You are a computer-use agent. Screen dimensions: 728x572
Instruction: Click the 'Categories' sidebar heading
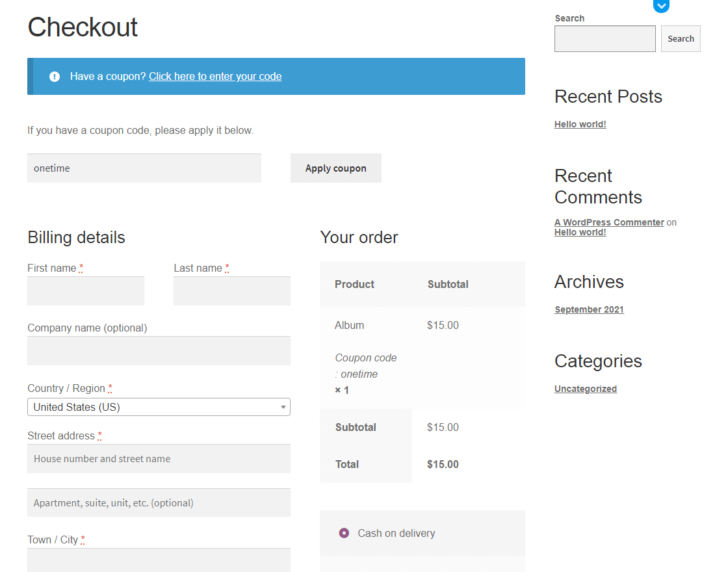coord(598,361)
